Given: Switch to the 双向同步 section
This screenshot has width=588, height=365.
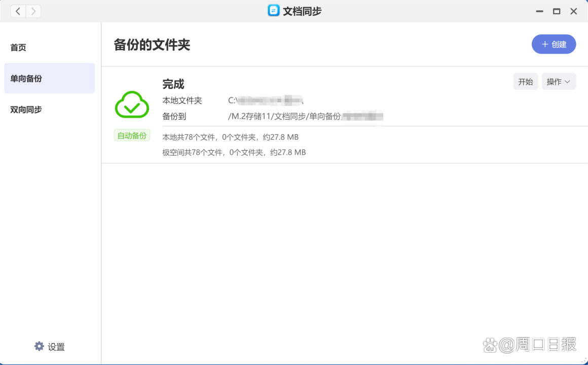Looking at the screenshot, I should click(25, 109).
